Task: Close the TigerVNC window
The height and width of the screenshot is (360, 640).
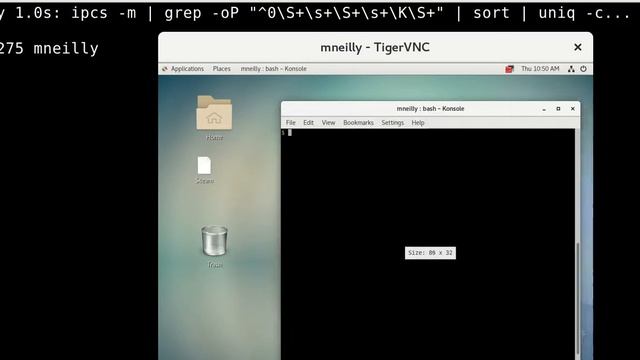Action: [x=578, y=47]
